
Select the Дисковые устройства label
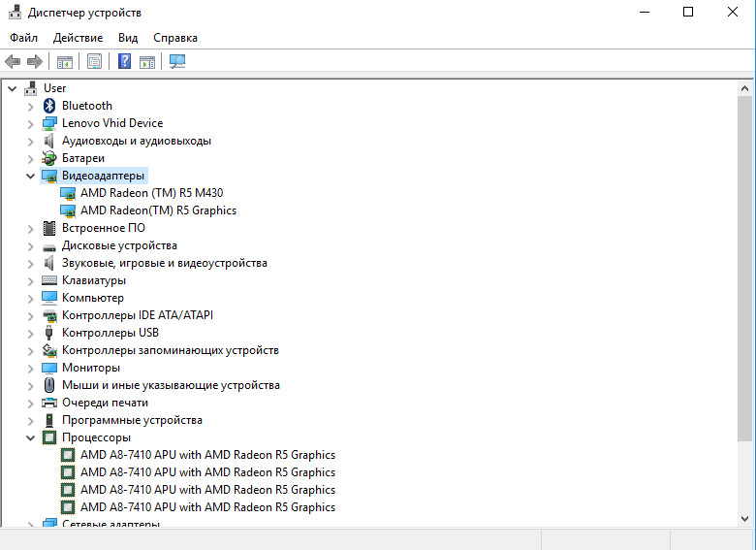tap(119, 245)
